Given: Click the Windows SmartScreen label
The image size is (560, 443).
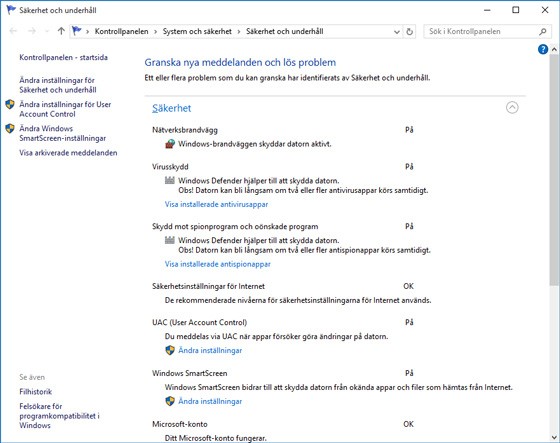Looking at the screenshot, I should [x=190, y=373].
